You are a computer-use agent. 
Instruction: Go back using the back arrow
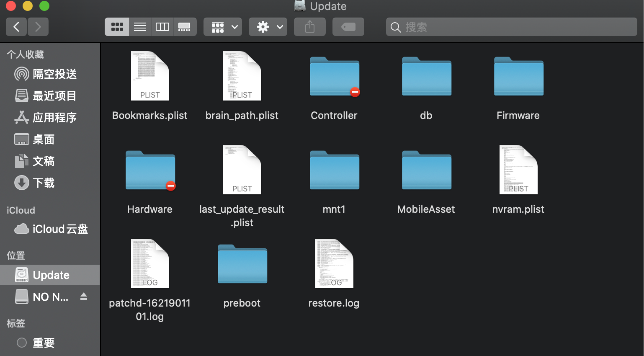click(17, 27)
